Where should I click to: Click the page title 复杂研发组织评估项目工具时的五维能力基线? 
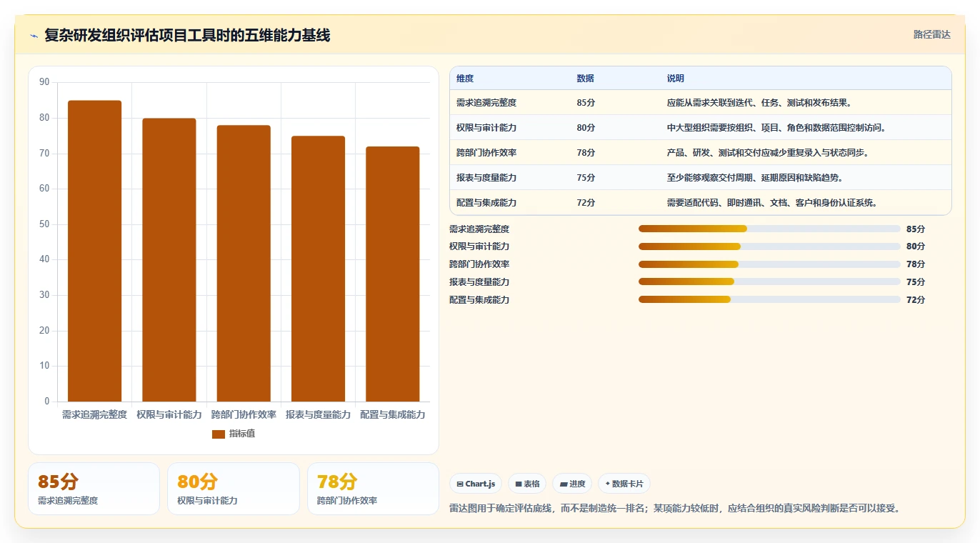tap(187, 36)
